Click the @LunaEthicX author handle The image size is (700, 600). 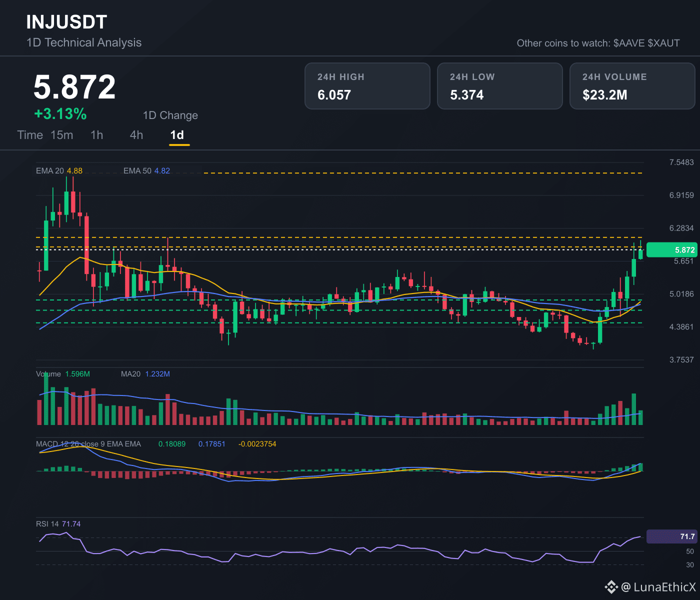coord(658,587)
